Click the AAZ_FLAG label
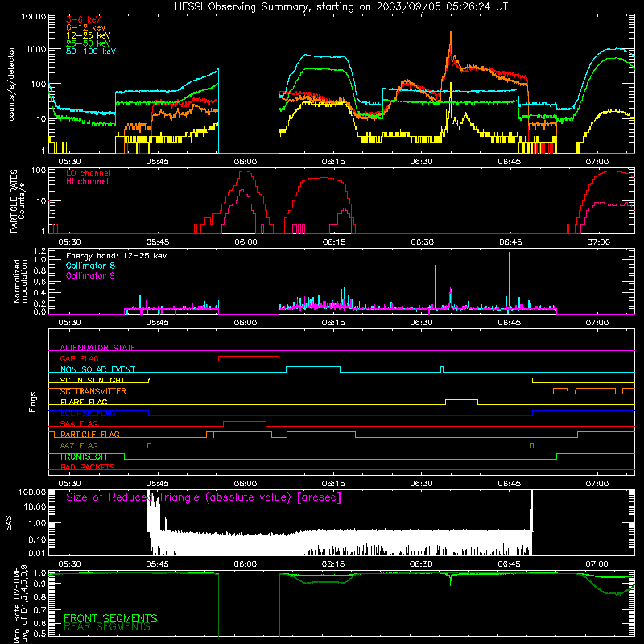Screen dimensions: 644x644 pos(79,445)
